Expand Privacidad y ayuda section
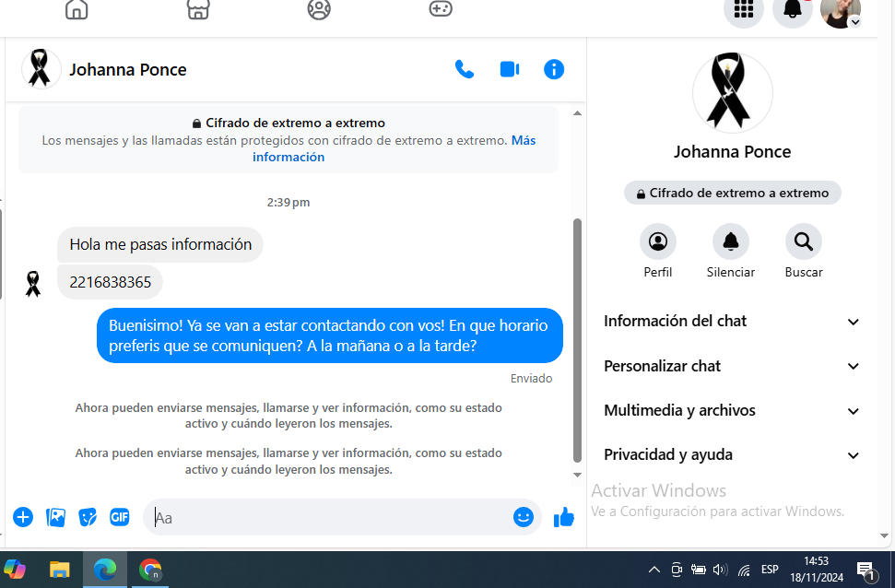 click(732, 455)
